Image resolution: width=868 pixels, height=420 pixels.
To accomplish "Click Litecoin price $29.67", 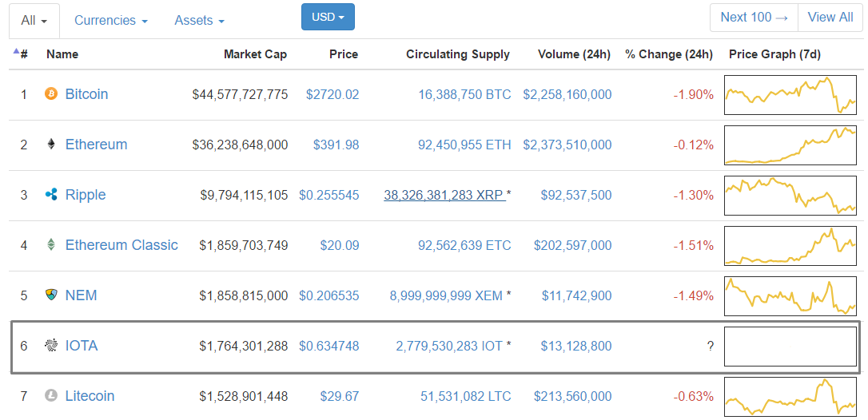I will (340, 397).
